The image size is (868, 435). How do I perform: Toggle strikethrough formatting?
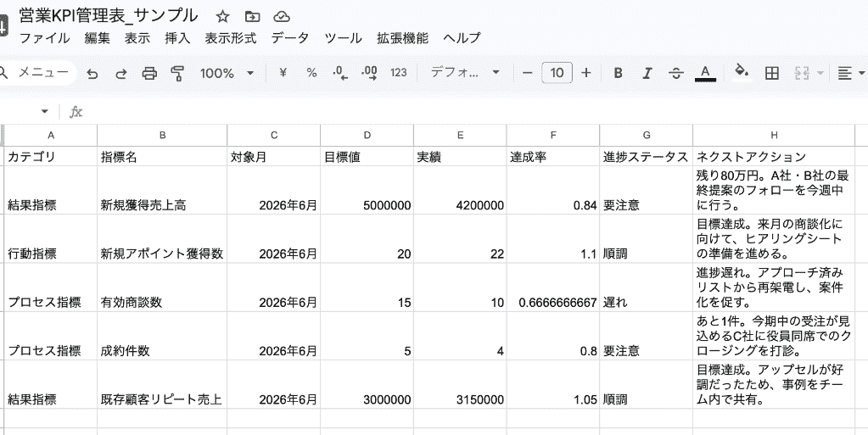pos(676,73)
